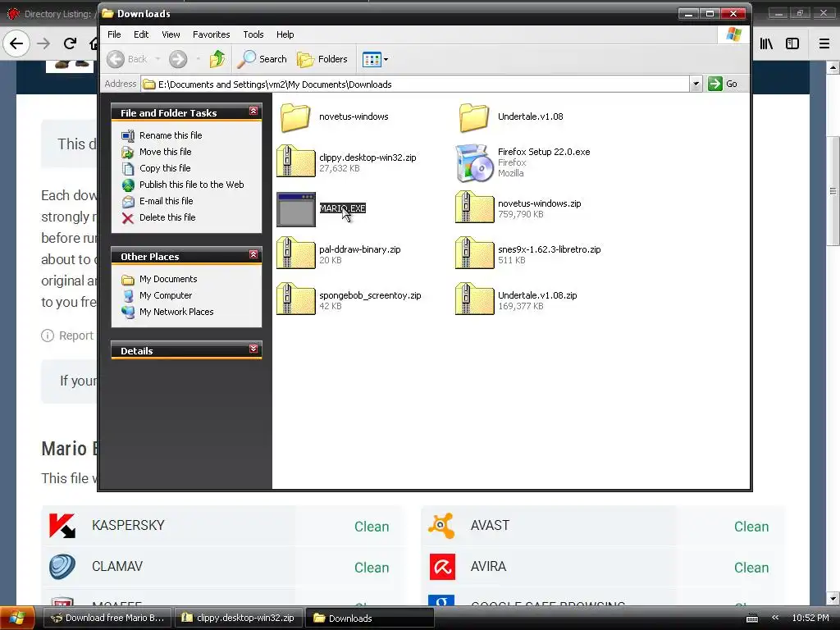Select the clippy.desktop-win32.zip icon
840x630 pixels.
pyautogui.click(x=295, y=162)
